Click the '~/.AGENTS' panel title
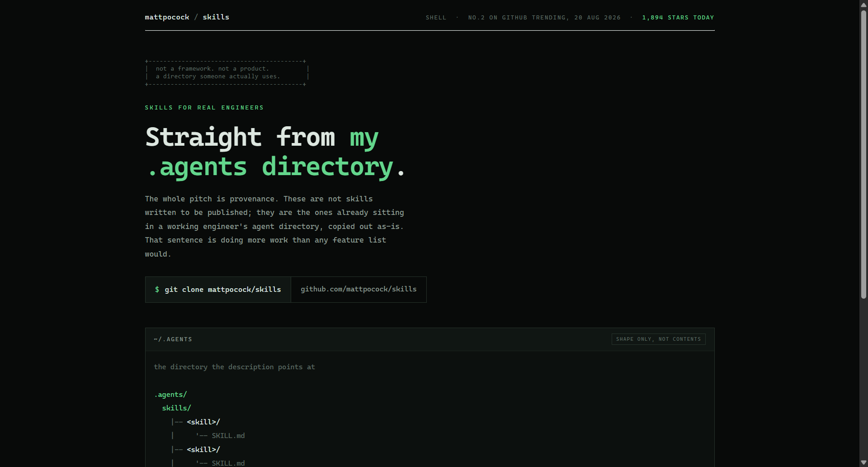 click(x=173, y=339)
